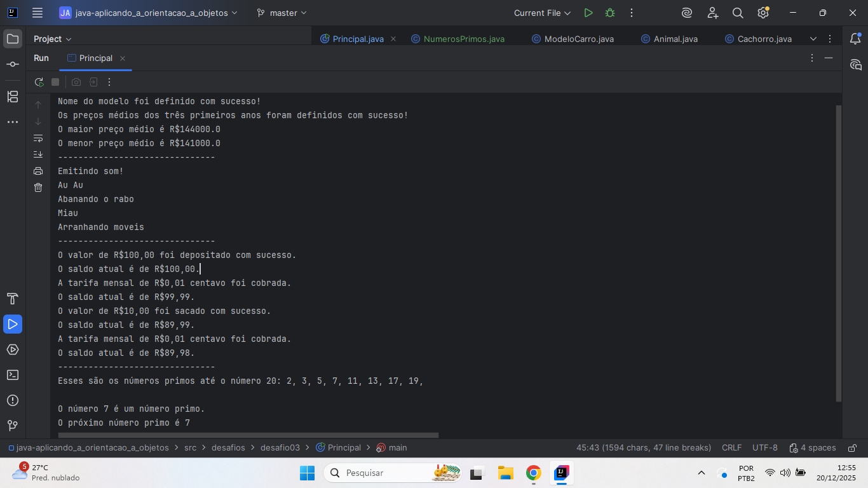Screen dimensions: 868x488
Task: Open the Structure tool window
Action: (13, 97)
